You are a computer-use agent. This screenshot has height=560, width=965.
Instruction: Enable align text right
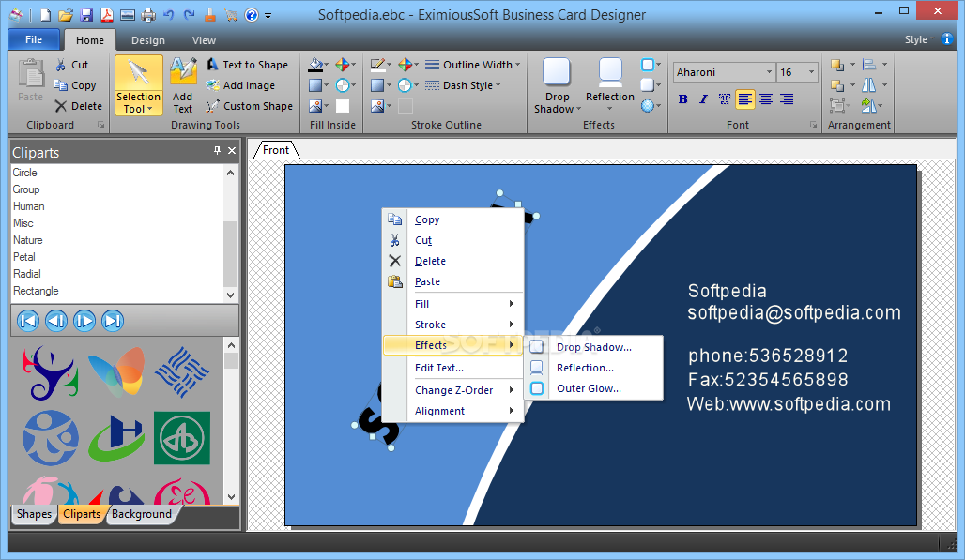[x=787, y=99]
